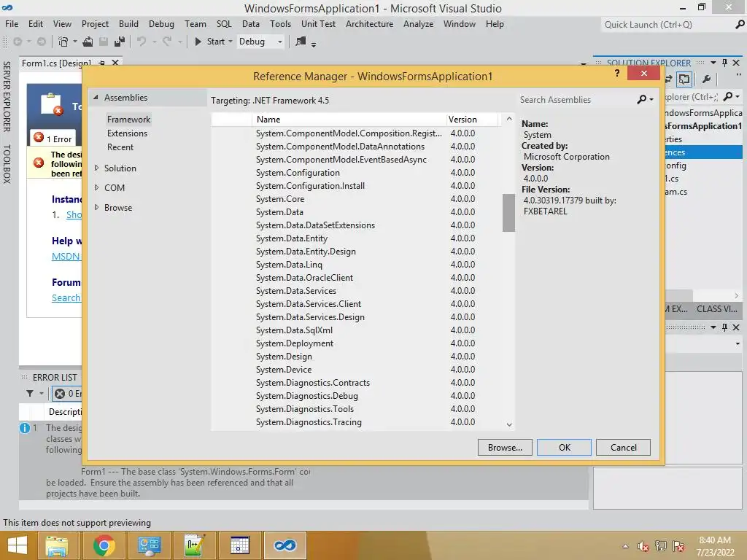This screenshot has height=560, width=747.
Task: Open the Architecture menu
Action: point(369,24)
